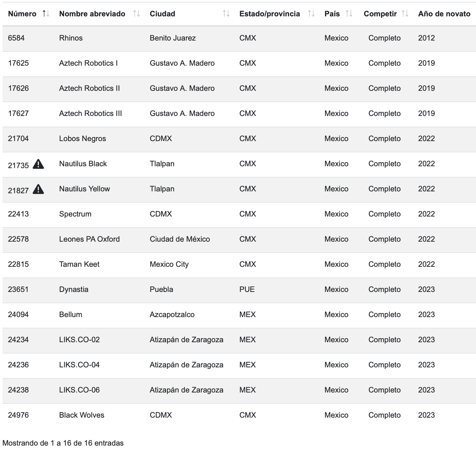Click warning triangle next to 21827
Viewport: 476px width, 450px height.
pyautogui.click(x=38, y=189)
